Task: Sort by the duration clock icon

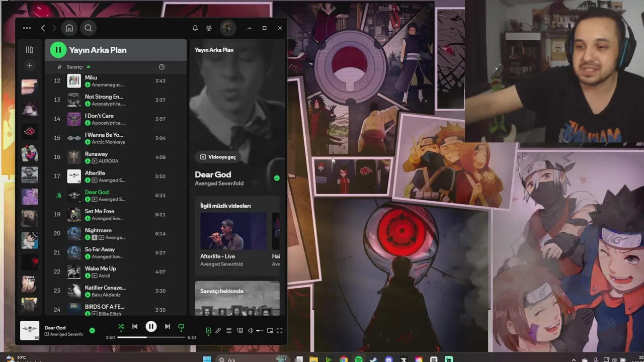Action: 162,66
